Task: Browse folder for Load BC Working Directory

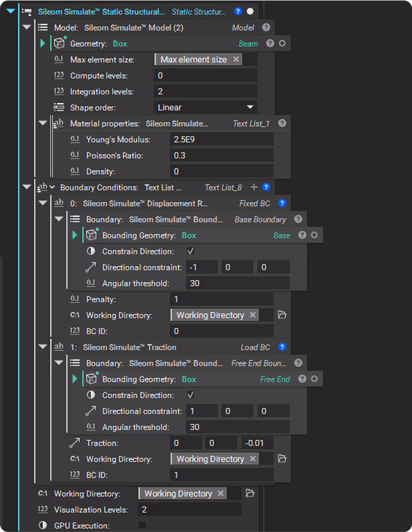Action: coord(282,459)
